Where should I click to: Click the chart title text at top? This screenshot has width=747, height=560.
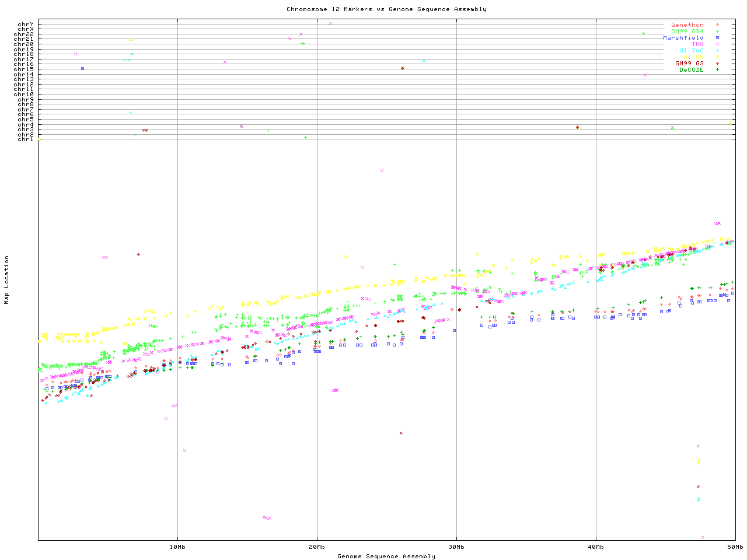(x=386, y=9)
